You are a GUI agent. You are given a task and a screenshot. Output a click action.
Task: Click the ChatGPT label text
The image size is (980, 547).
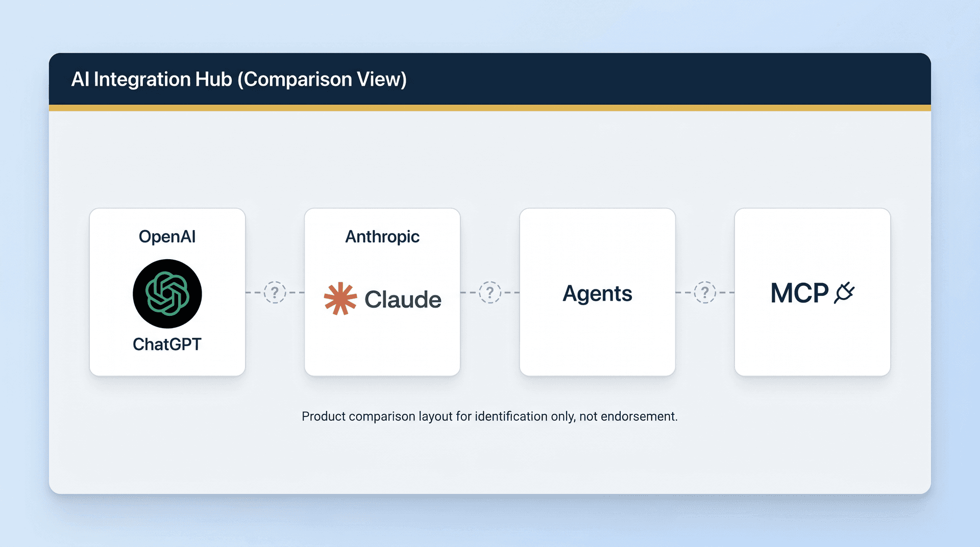point(167,344)
